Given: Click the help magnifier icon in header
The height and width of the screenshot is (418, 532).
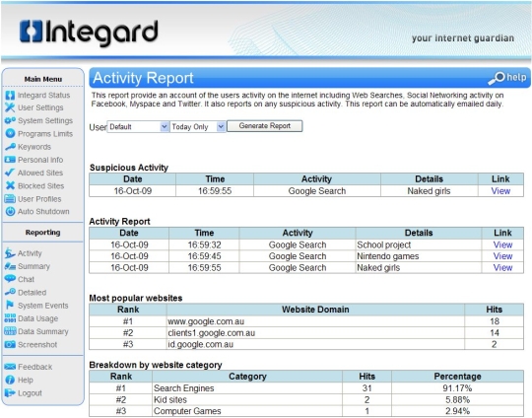Looking at the screenshot, I should [497, 78].
